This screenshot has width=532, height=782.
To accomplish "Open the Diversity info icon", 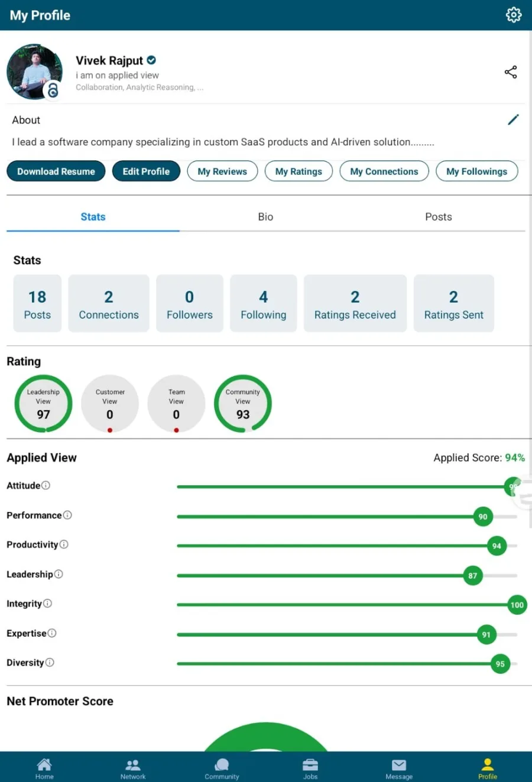I will tap(50, 663).
